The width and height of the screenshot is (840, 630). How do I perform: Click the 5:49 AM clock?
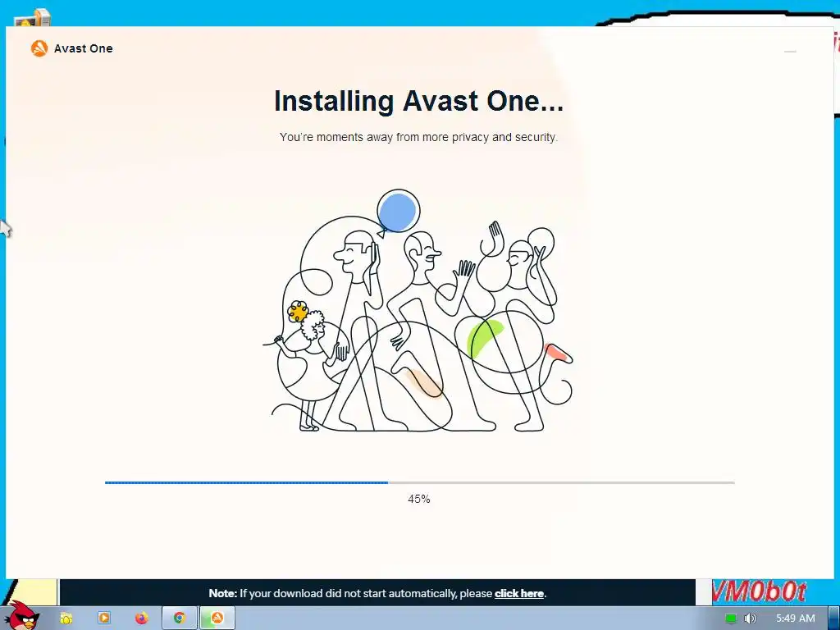pyautogui.click(x=796, y=619)
